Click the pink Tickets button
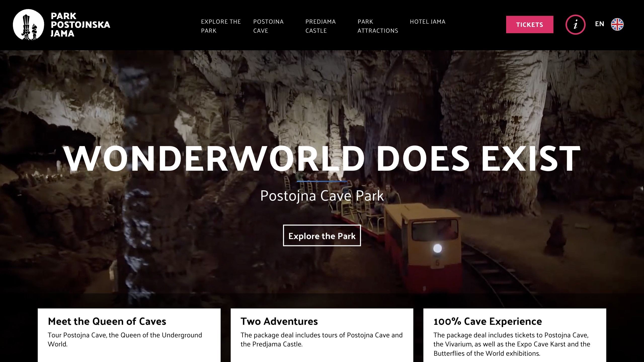644x362 pixels. tap(530, 24)
